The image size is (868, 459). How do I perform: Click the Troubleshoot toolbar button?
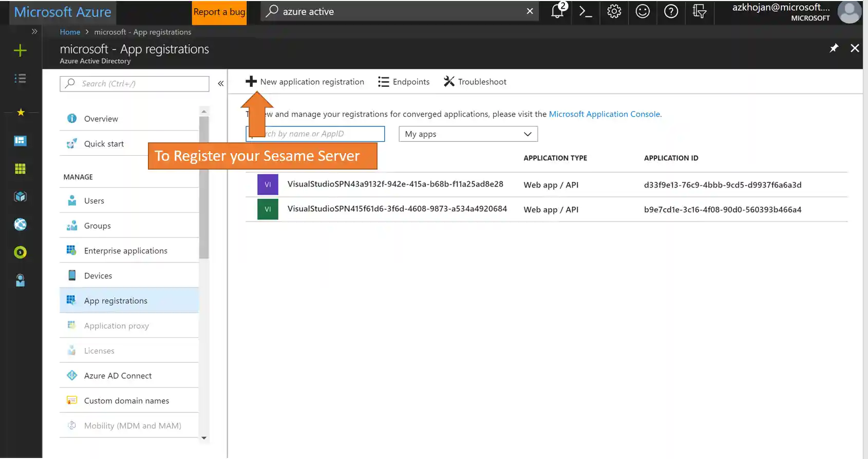click(x=475, y=82)
